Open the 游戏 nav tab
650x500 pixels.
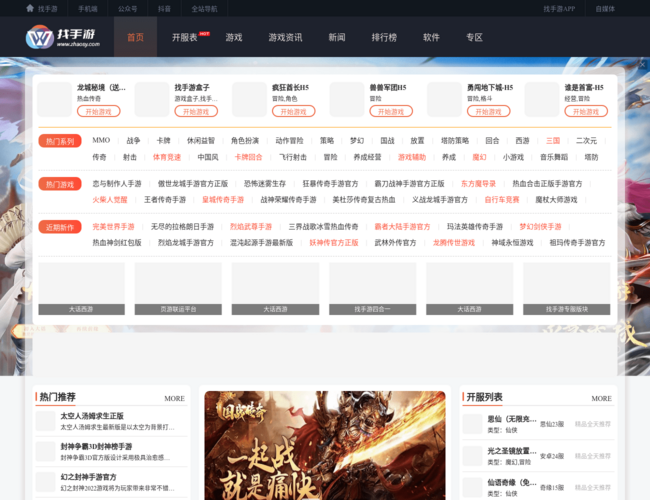click(234, 37)
